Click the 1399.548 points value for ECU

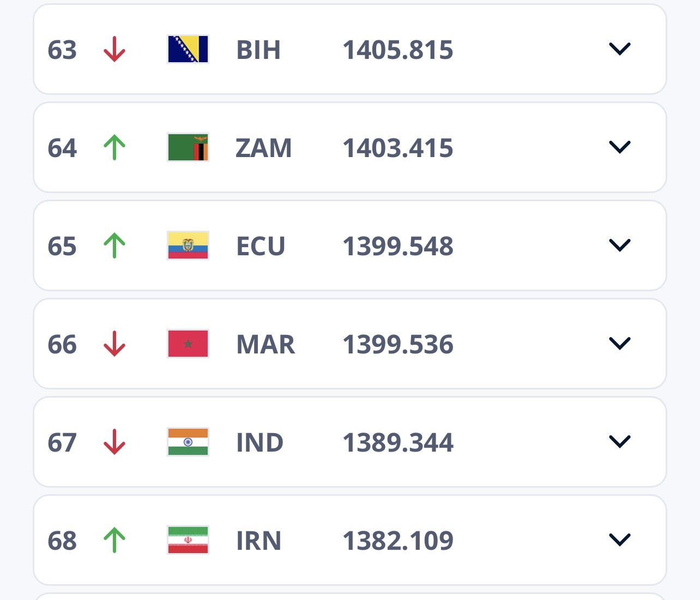[398, 247]
